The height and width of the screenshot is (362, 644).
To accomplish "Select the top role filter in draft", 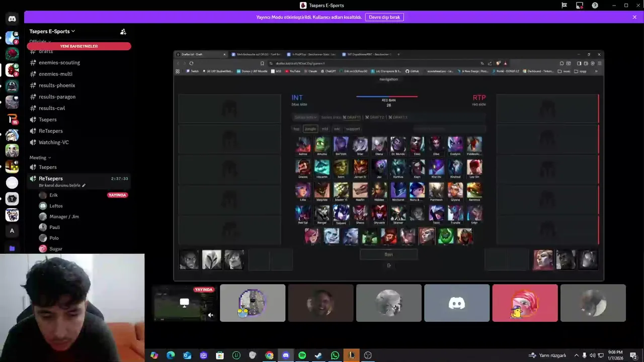I will [297, 129].
